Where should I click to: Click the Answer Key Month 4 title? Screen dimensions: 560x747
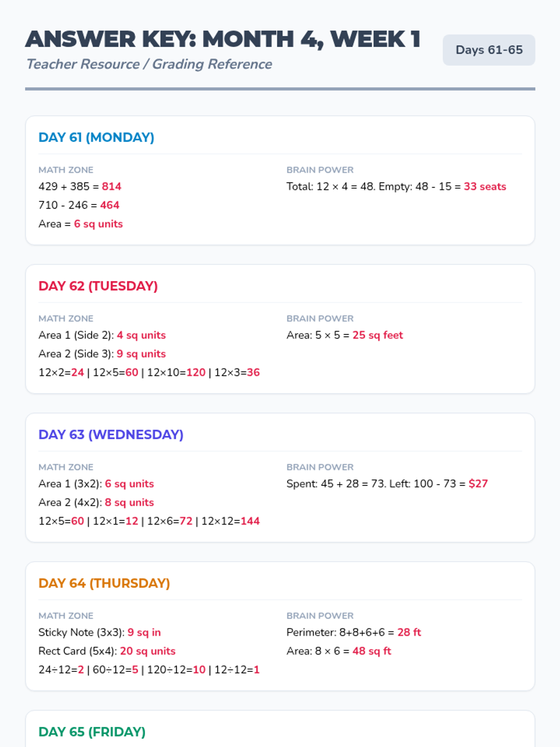(223, 39)
